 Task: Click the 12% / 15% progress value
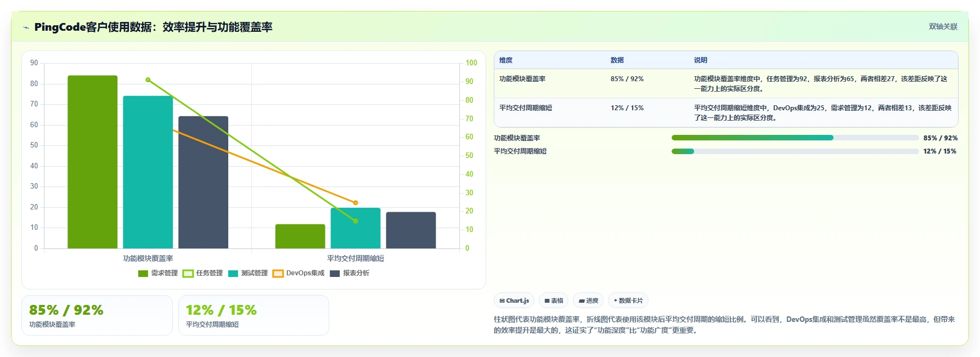coord(940,151)
